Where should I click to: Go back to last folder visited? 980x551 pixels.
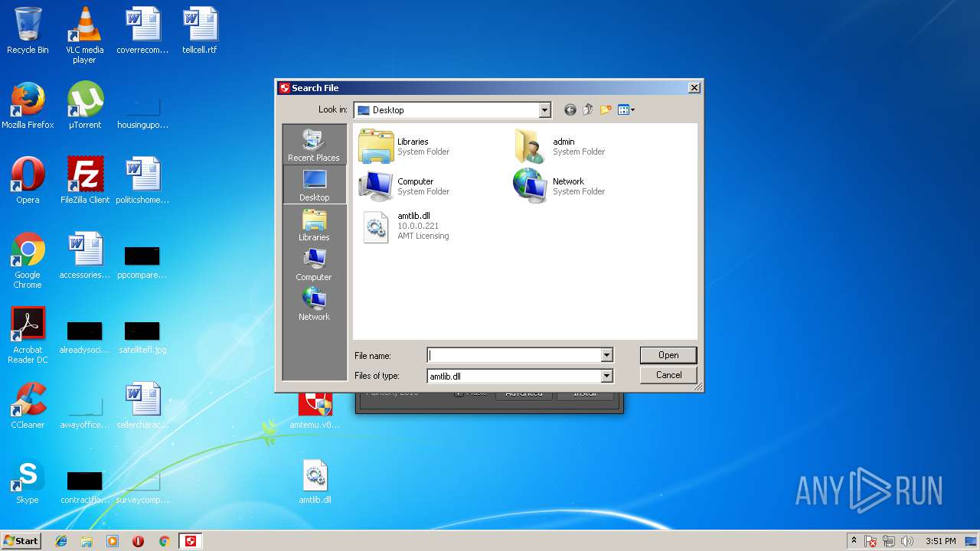(x=570, y=110)
